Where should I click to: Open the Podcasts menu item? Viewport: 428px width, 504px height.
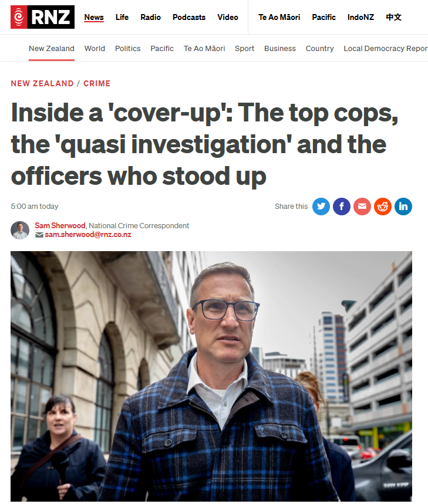pos(189,18)
